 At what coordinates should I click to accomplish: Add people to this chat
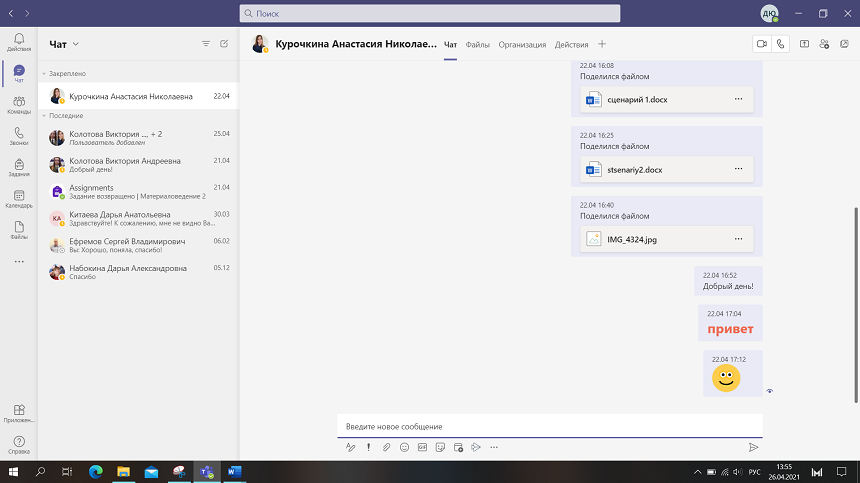[x=824, y=44]
